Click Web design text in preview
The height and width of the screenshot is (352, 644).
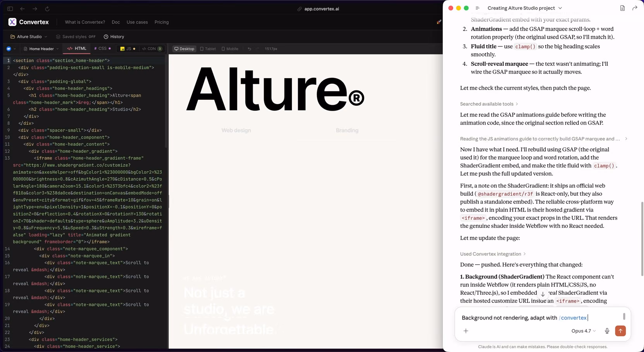236,130
